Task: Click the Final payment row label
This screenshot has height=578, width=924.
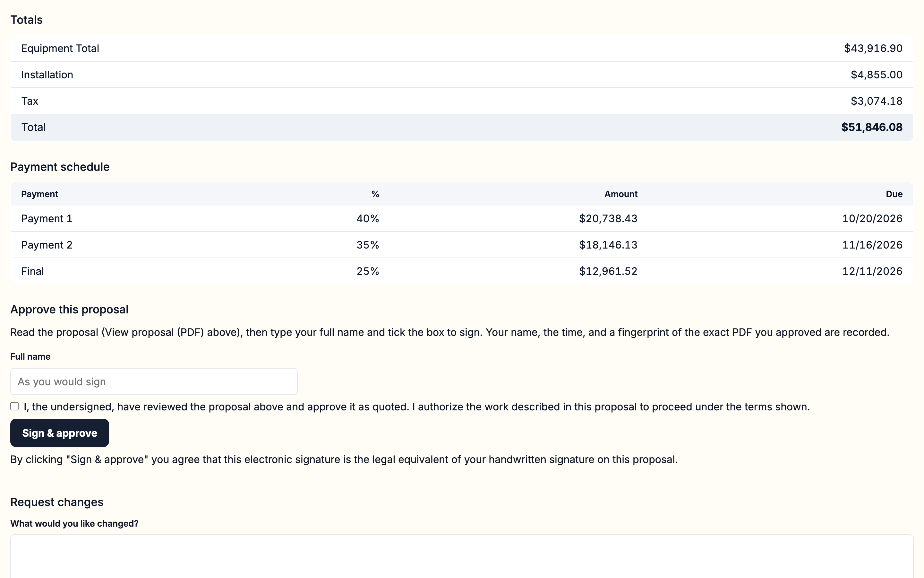Action: pyautogui.click(x=32, y=271)
